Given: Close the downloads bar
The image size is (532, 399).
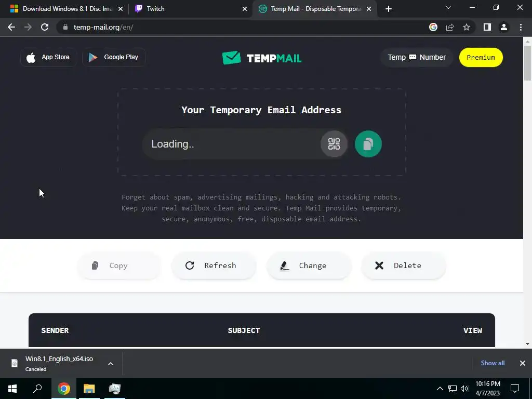Looking at the screenshot, I should [x=523, y=363].
